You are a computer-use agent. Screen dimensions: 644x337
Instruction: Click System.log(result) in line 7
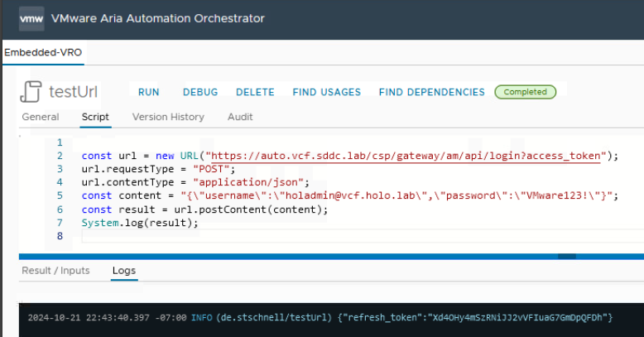[x=137, y=223]
